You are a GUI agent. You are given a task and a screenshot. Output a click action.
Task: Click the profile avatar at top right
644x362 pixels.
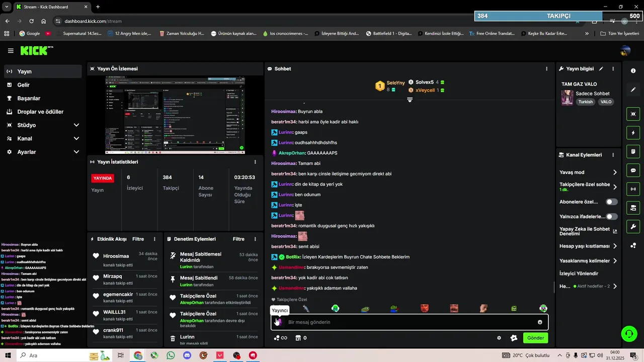click(x=625, y=51)
